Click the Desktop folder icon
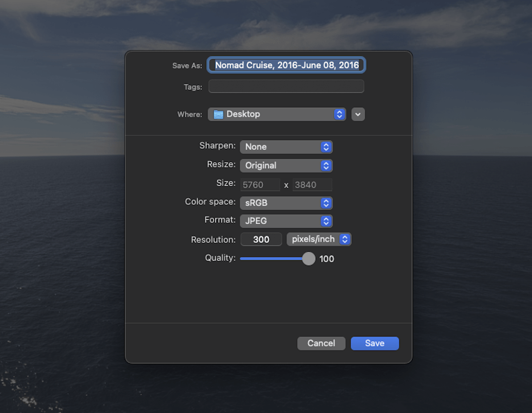532x413 pixels. pos(218,114)
